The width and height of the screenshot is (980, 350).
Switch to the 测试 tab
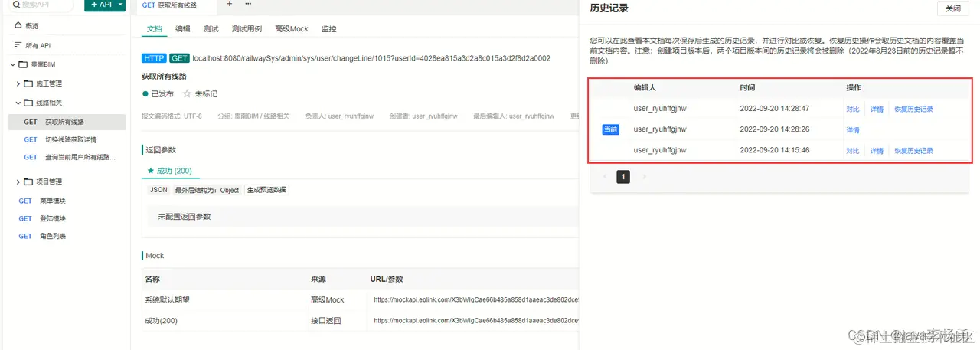(x=211, y=28)
